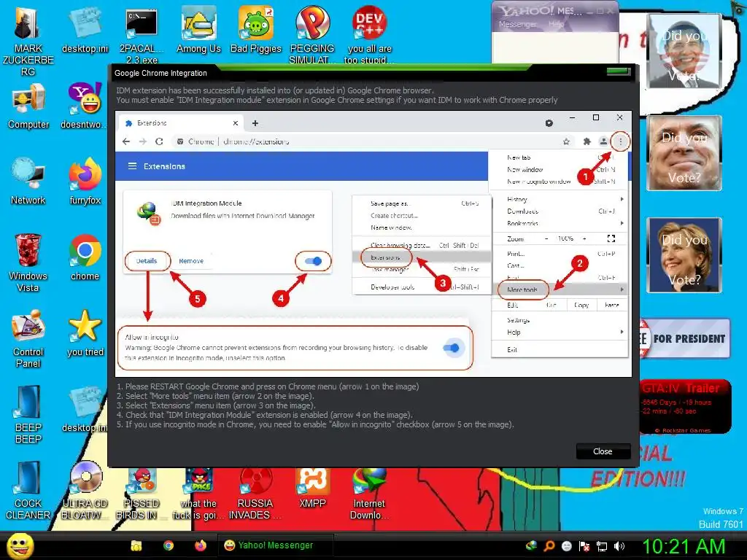
Task: Click Remove on the IDM extension card
Action: (191, 261)
